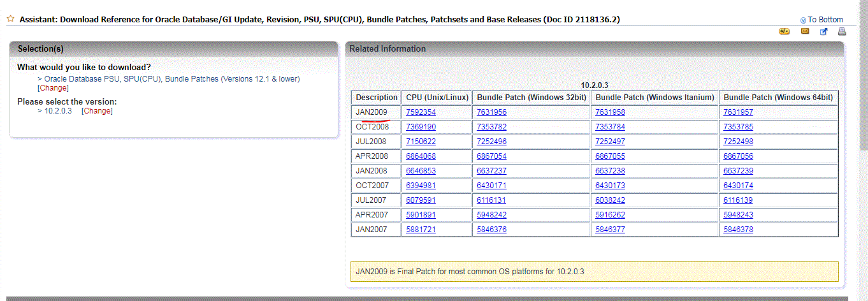Open APR2008 64bit patch 6867056

tap(738, 156)
